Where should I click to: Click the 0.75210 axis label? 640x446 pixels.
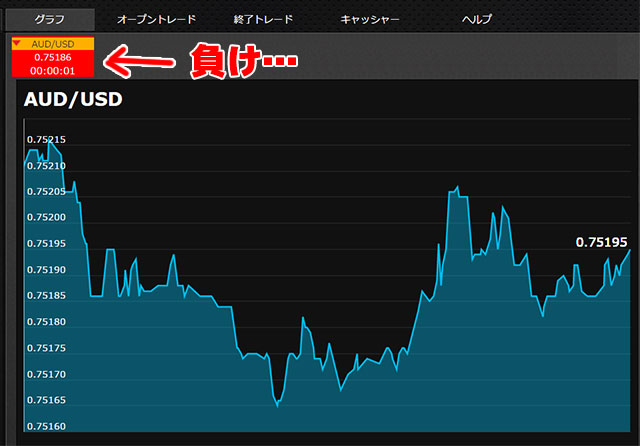click(46, 166)
